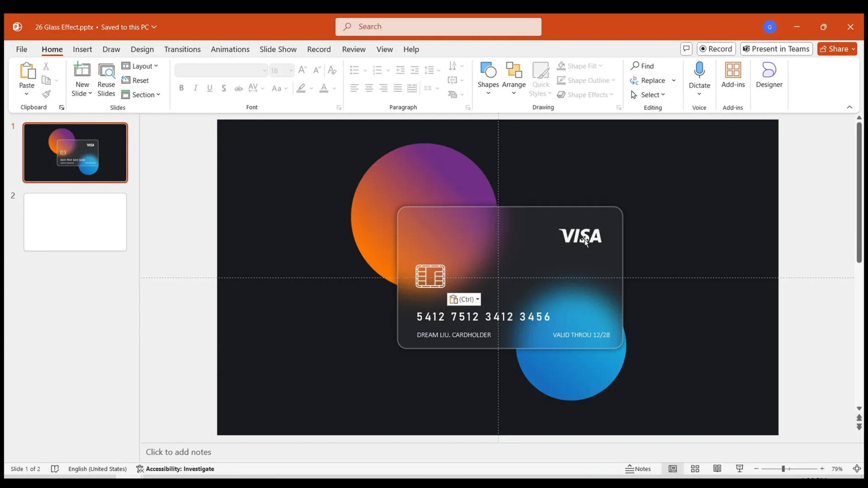868x488 pixels.
Task: Center the text alignment
Action: pyautogui.click(x=369, y=88)
